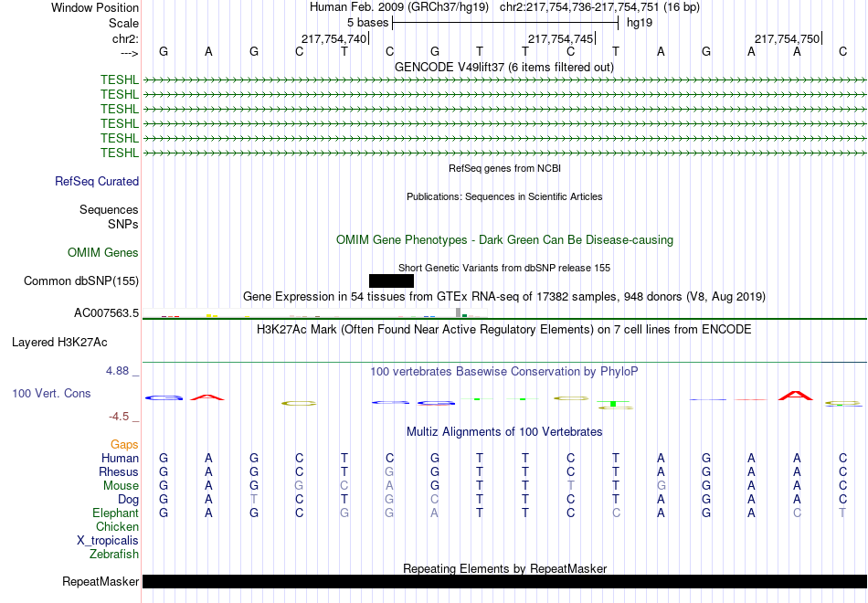The image size is (868, 603).
Task: Click the Zebrafish alignment row label
Action: pyautogui.click(x=114, y=554)
